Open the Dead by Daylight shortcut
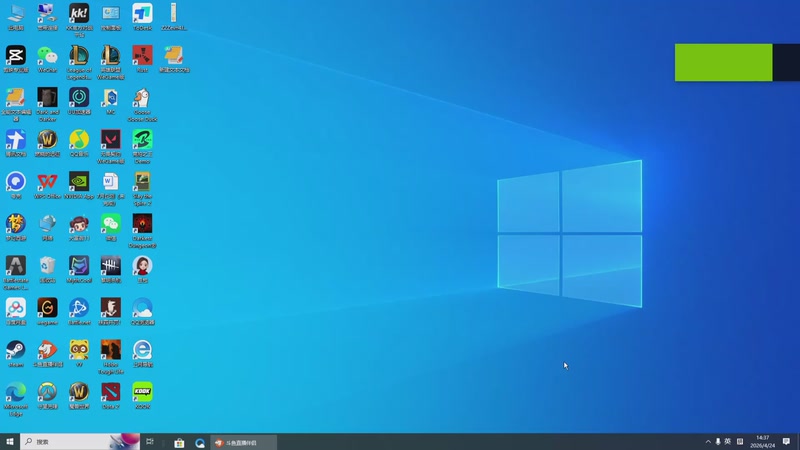The height and width of the screenshot is (450, 800). [111, 269]
